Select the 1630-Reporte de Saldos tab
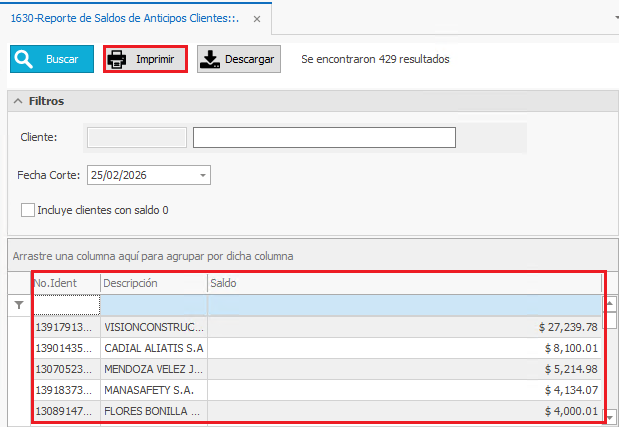Viewport: 619px width, 428px height. pos(125,19)
